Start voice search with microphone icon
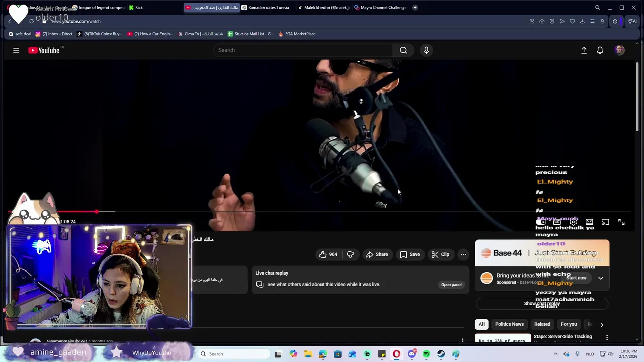This screenshot has width=644, height=362. (x=426, y=50)
